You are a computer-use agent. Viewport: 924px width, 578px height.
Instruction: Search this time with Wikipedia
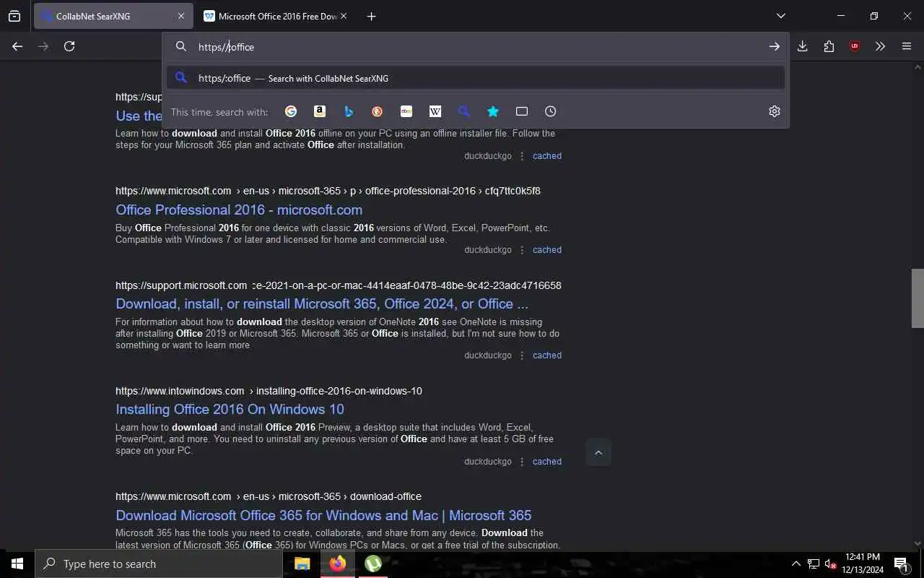[435, 111]
